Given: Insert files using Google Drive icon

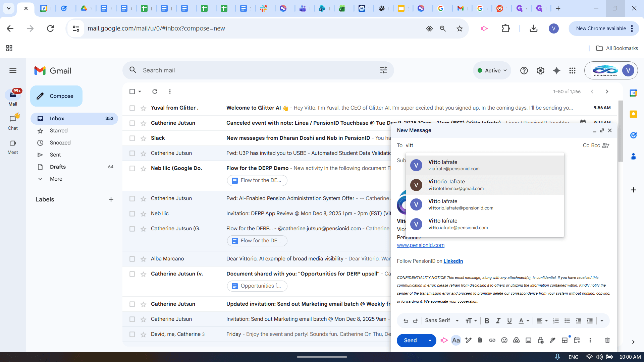Looking at the screenshot, I should coord(516,340).
